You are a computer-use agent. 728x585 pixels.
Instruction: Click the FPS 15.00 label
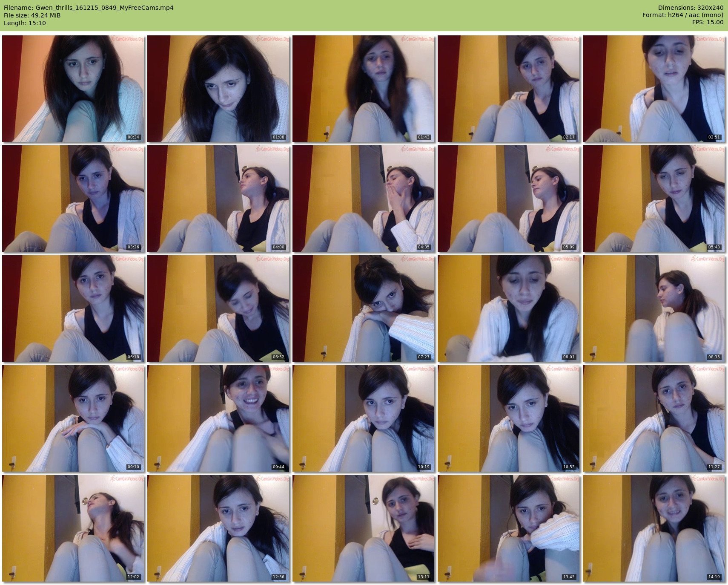[708, 22]
